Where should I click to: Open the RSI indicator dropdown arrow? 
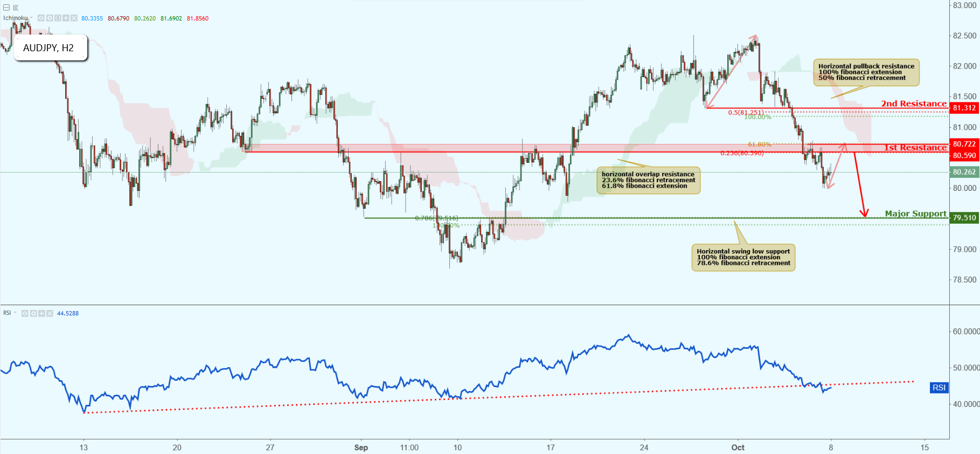point(15,313)
